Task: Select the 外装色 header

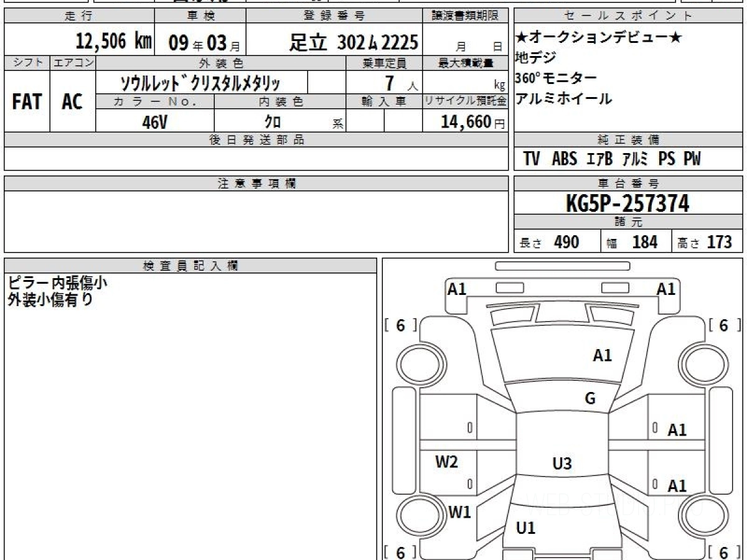Action: tap(221, 63)
